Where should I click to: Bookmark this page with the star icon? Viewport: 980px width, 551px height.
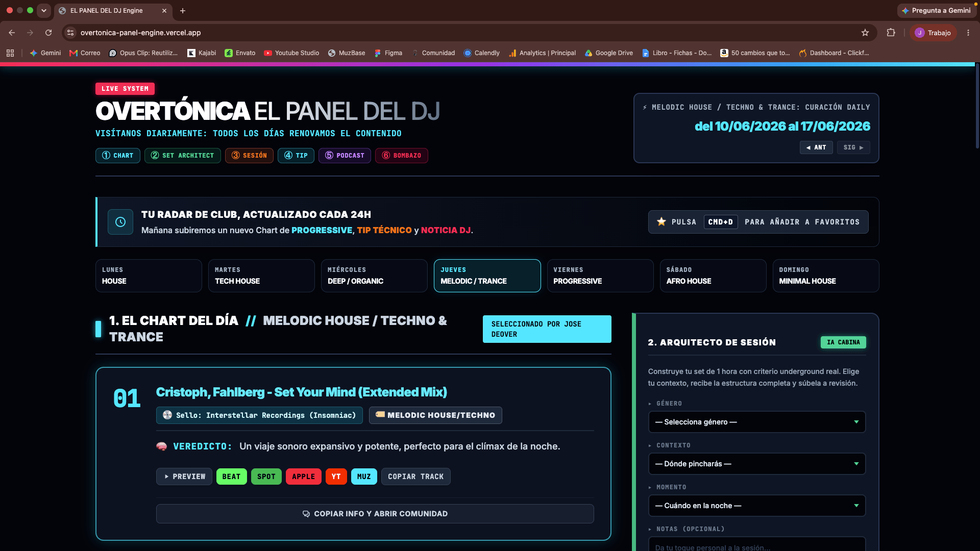pyautogui.click(x=865, y=33)
